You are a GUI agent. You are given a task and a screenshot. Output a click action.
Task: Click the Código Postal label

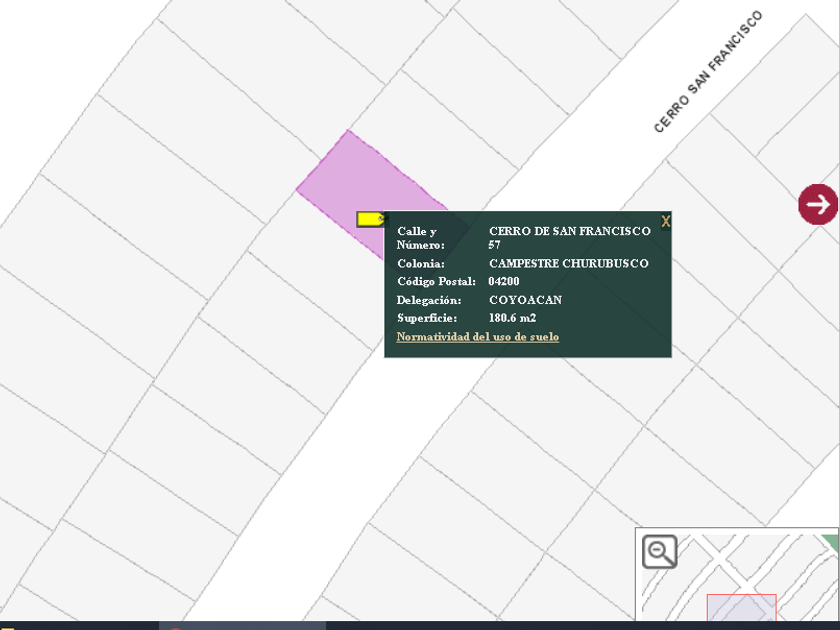pyautogui.click(x=436, y=282)
